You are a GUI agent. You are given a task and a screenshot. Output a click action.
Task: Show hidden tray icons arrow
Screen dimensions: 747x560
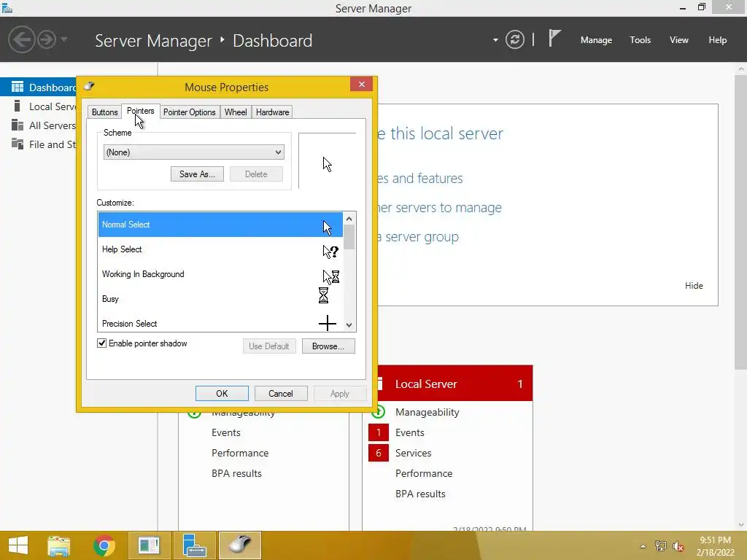(643, 546)
